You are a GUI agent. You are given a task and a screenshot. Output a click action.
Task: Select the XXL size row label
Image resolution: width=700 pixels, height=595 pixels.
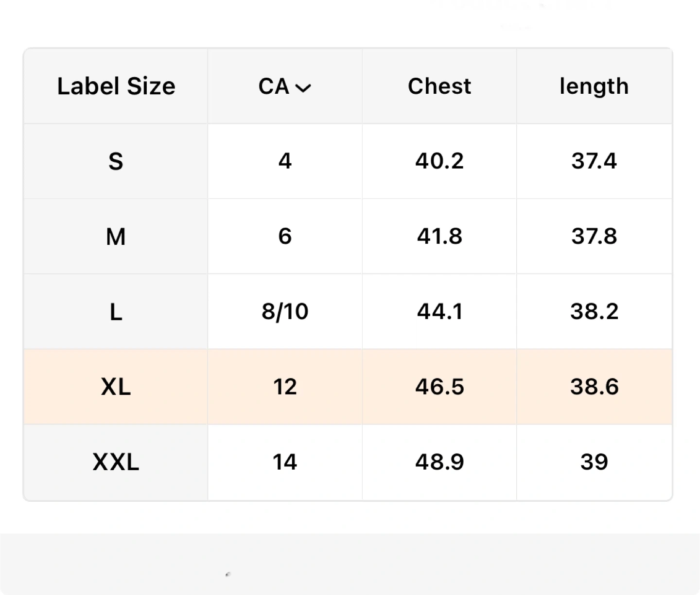[x=116, y=462]
